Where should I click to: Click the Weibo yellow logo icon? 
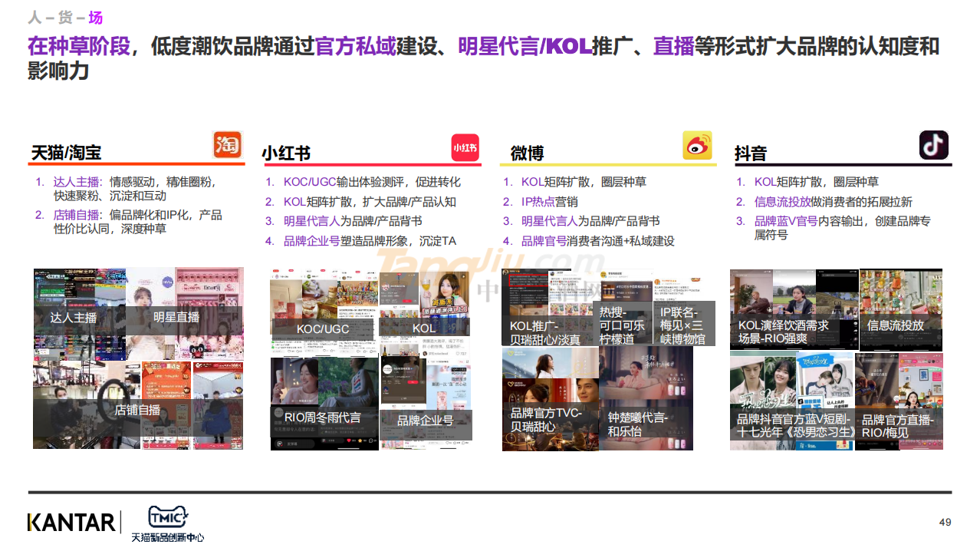coord(697,145)
